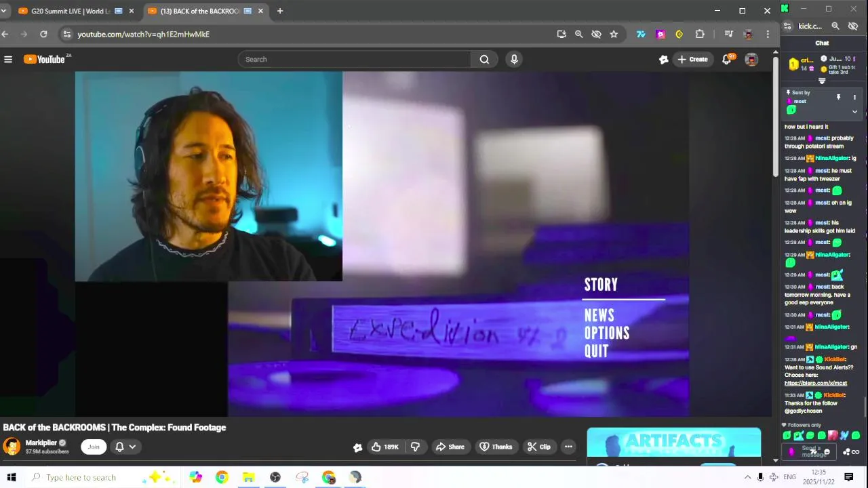The image size is (868, 488).
Task: Click the Thanks button
Action: tap(496, 447)
